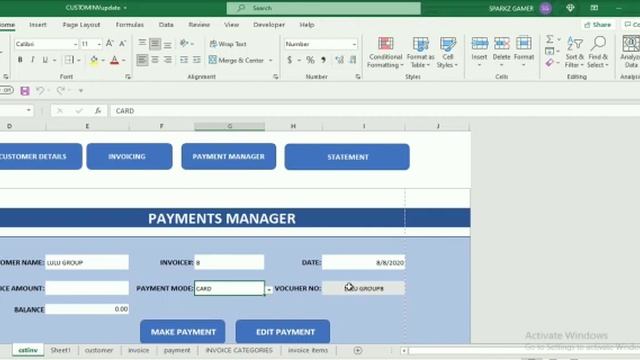Viewport: 640px width, 360px height.
Task: Toggle Bold formatting
Action: click(20, 60)
